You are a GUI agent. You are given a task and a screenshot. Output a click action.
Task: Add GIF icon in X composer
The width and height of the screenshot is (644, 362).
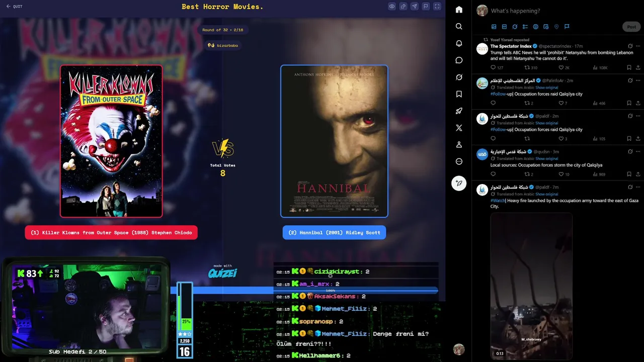pos(505,27)
